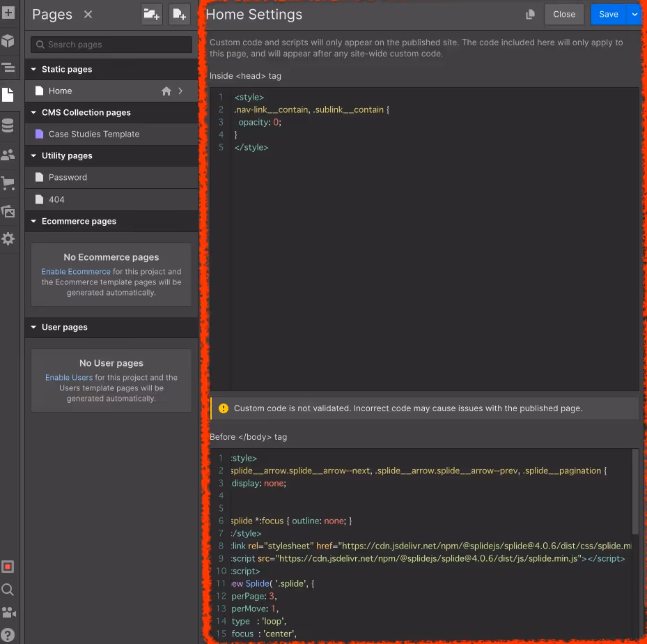Click the Before body code editor scrollbar
The height and width of the screenshot is (644, 647).
pyautogui.click(x=634, y=491)
